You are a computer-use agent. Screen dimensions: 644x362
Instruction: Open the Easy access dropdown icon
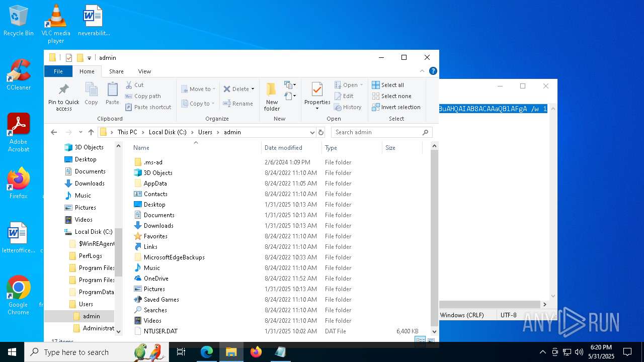(290, 96)
